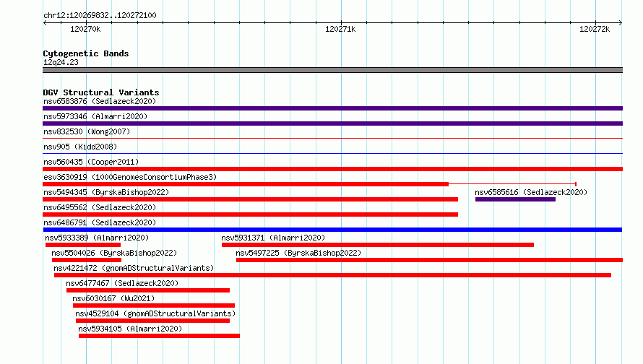The image size is (643, 364).
Task: Click the nsv905 (Kidd2008) label
Action: click(x=80, y=147)
